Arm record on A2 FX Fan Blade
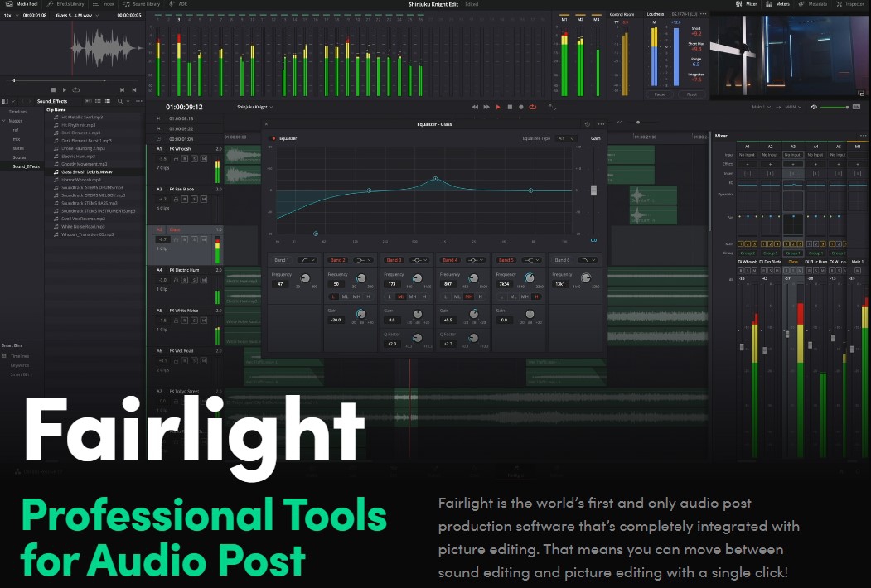Image resolution: width=871 pixels, height=588 pixels. click(185, 200)
